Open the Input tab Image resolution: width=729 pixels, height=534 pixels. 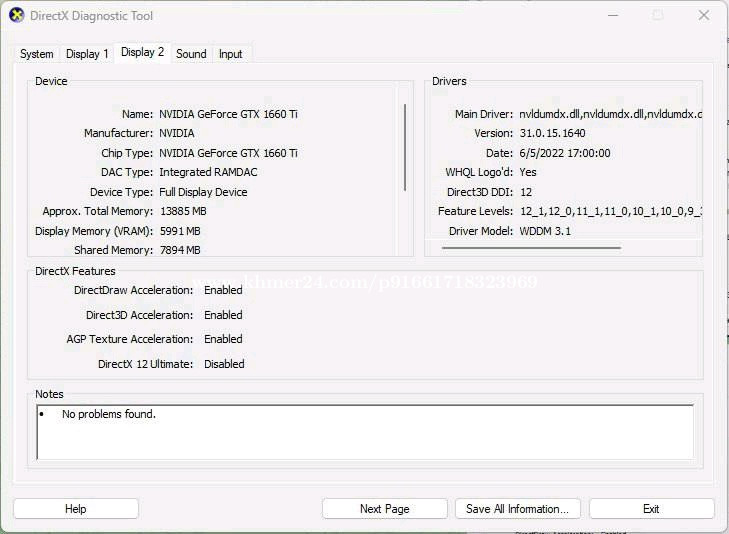coord(231,54)
